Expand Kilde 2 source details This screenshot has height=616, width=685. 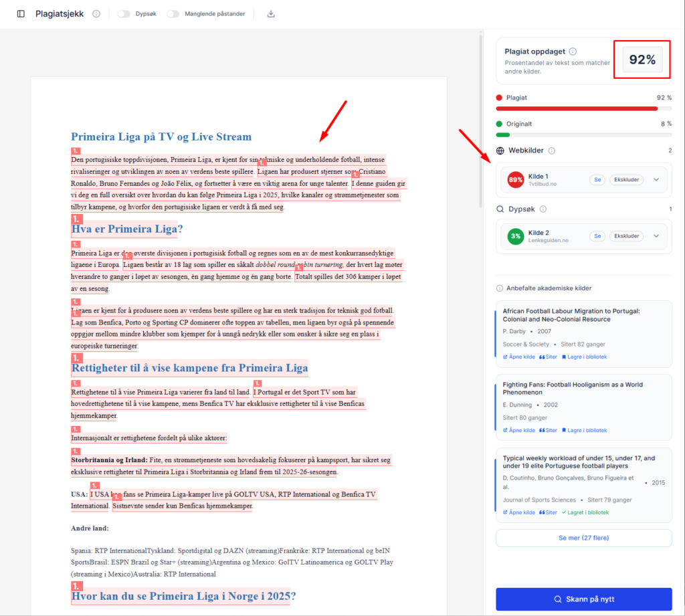(x=656, y=236)
